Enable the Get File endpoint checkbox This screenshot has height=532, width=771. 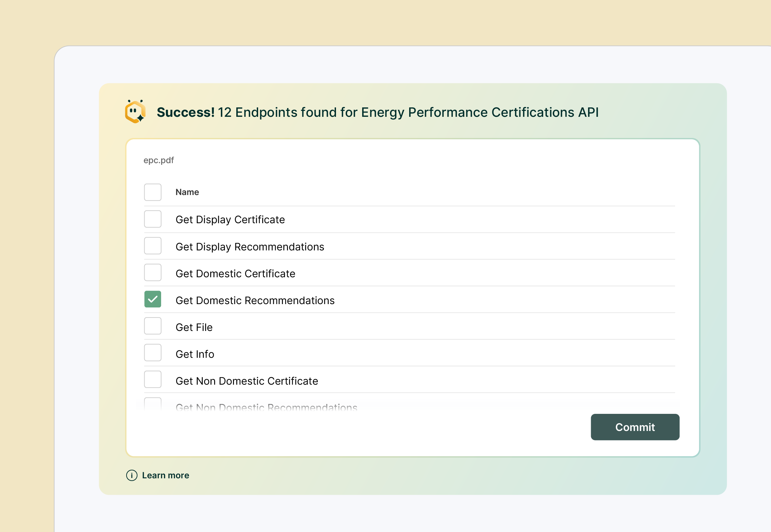click(x=153, y=326)
